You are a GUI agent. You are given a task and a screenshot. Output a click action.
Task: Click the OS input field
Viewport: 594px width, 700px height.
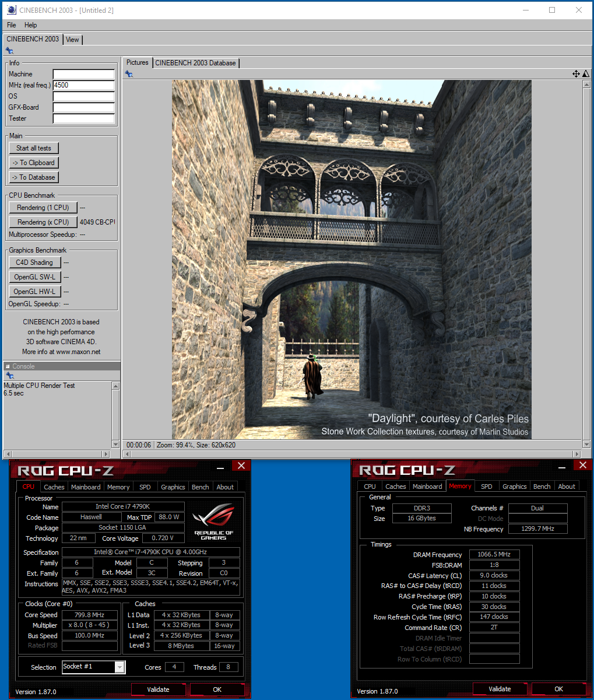[84, 96]
